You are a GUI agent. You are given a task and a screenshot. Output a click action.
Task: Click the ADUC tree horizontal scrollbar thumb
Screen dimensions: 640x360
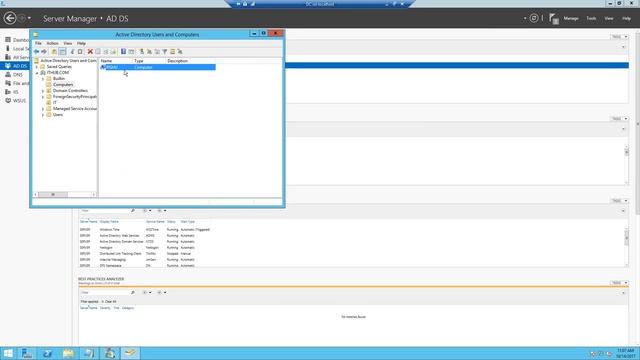53,195
